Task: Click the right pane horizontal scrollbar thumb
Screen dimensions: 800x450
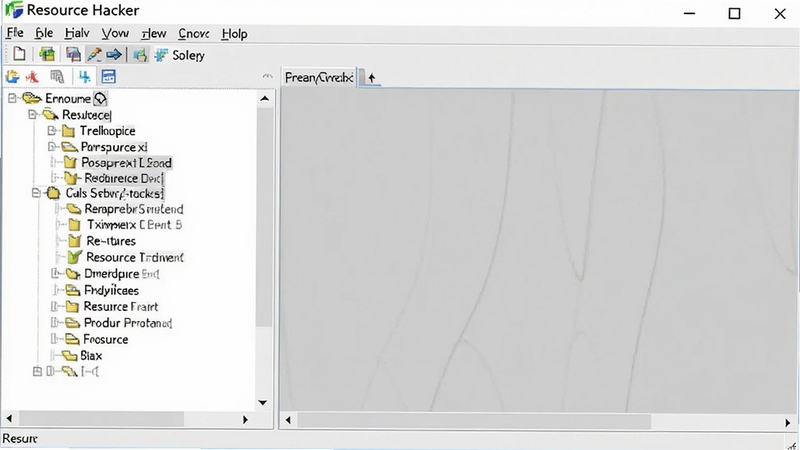Action: (x=474, y=421)
